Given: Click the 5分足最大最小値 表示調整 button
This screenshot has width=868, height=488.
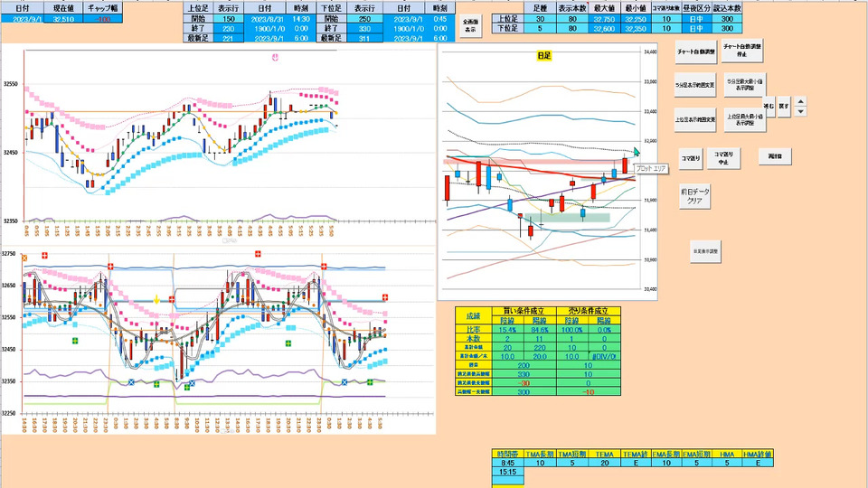Looking at the screenshot, I should (744, 84).
